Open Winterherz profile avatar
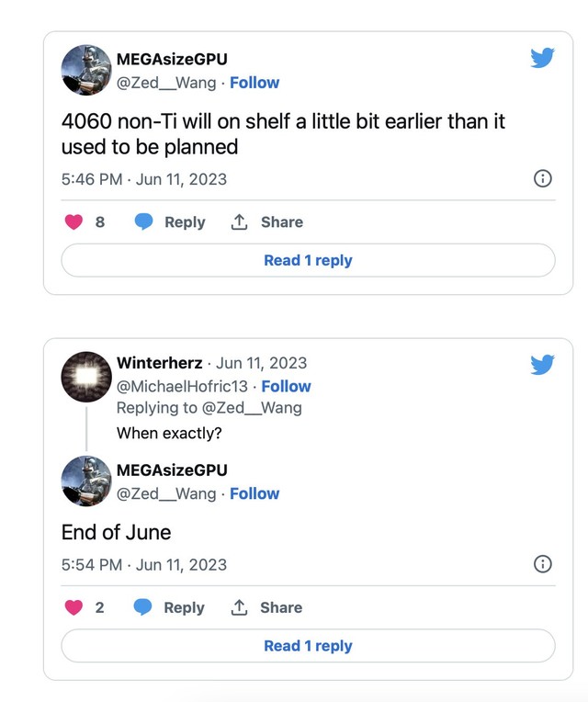588x702 pixels. click(x=86, y=376)
